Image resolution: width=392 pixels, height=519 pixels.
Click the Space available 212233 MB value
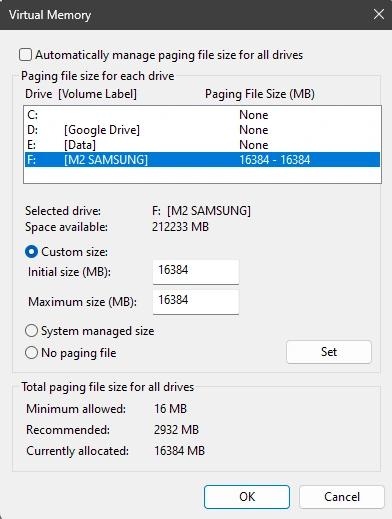click(180, 227)
